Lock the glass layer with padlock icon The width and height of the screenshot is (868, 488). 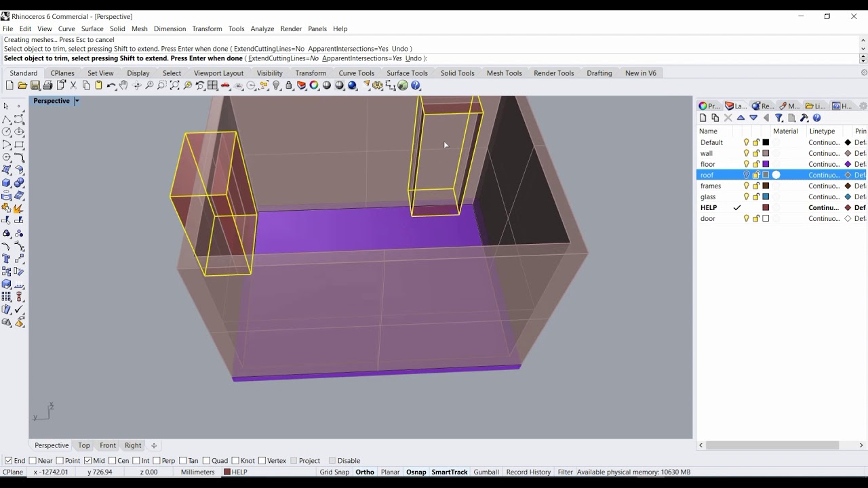coord(756,197)
